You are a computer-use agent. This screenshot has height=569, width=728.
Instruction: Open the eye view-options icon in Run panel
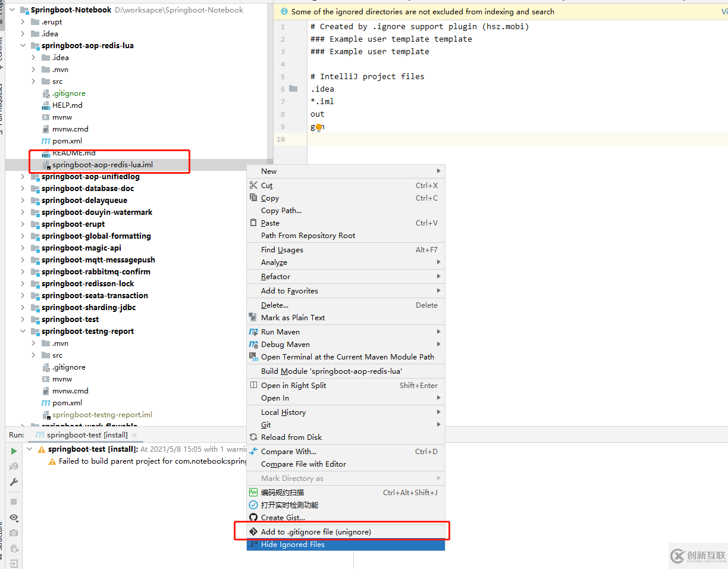[14, 518]
